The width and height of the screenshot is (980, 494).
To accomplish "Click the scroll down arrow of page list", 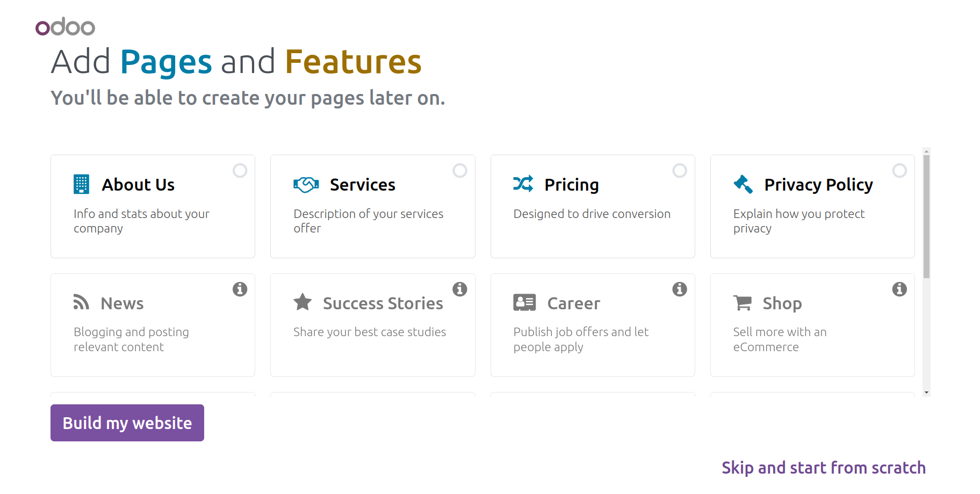I will (927, 393).
